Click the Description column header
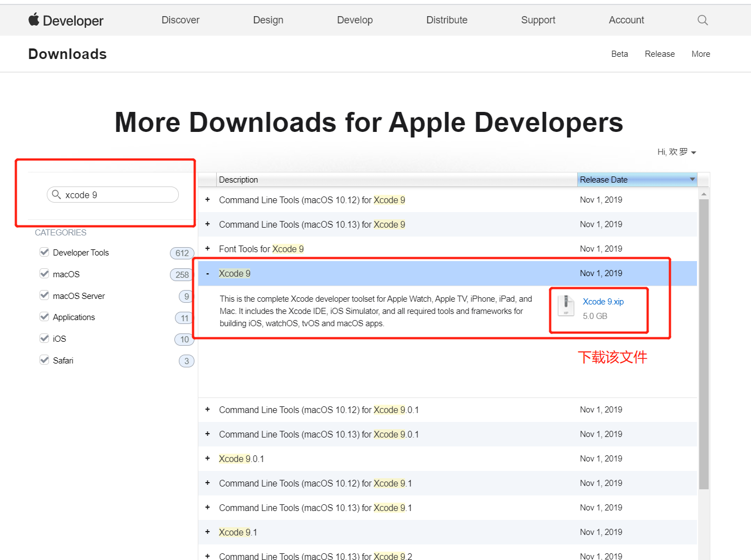 (397, 179)
